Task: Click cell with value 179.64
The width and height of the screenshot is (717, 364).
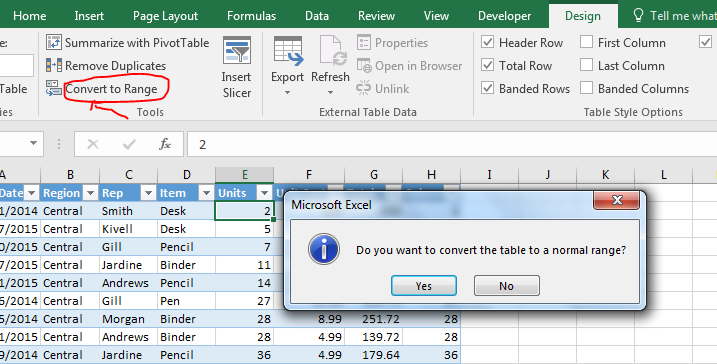Action: point(374,355)
